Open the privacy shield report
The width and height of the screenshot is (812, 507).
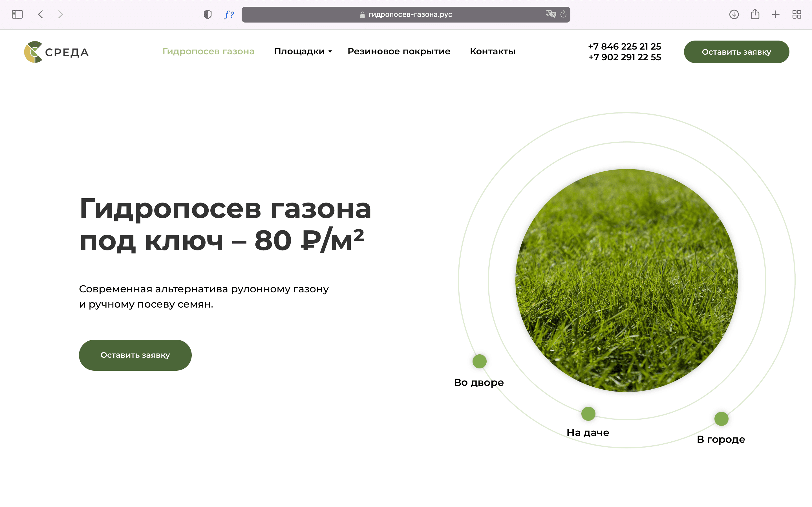pyautogui.click(x=207, y=14)
